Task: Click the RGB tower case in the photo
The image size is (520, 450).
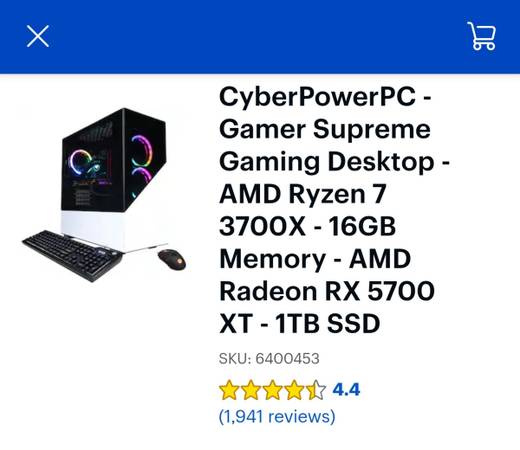Action: pos(113,178)
